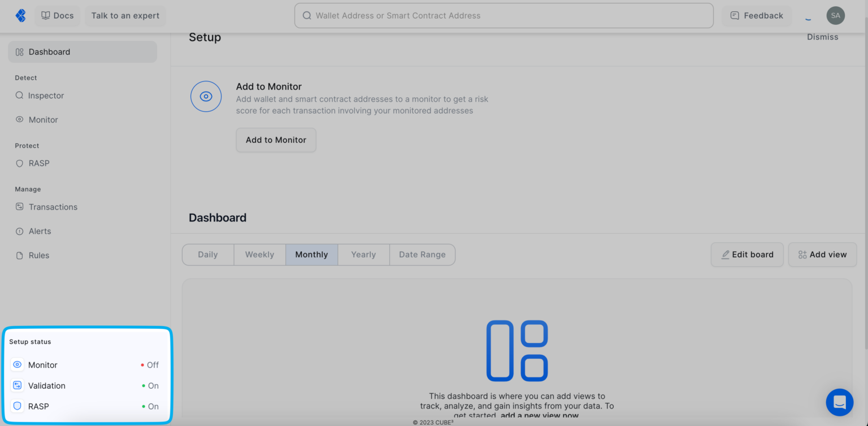This screenshot has width=868, height=426.
Task: Switch to the Weekly tab
Action: click(259, 254)
